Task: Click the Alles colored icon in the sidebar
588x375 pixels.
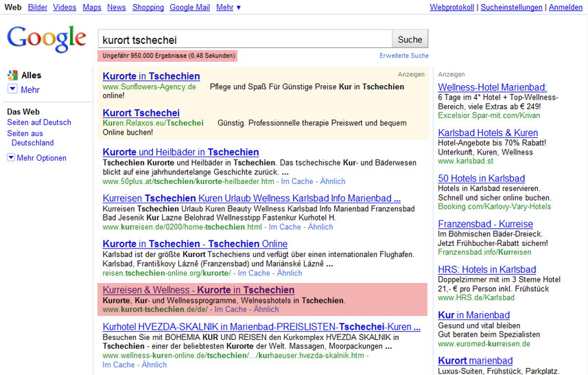Action: (x=12, y=75)
